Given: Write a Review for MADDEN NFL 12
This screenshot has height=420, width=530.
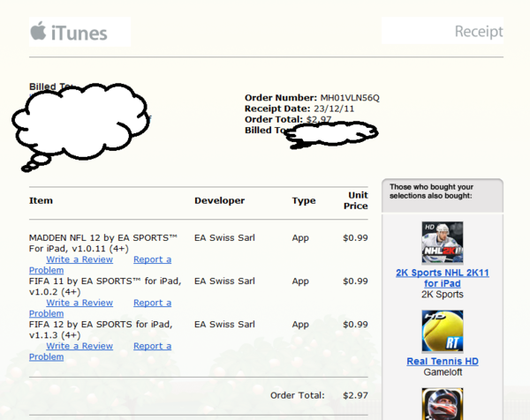Looking at the screenshot, I should coord(79,259).
